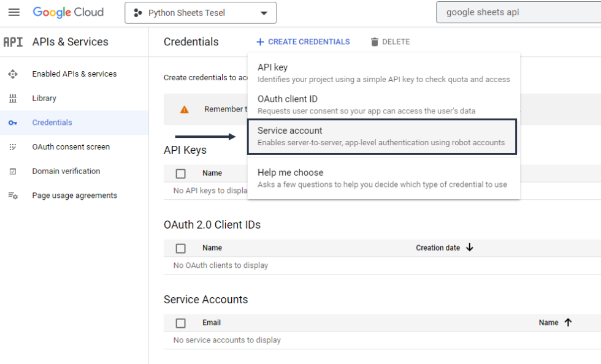Toggle the OAuth 2.0 Client IDs checkbox
The image size is (601, 364).
coord(181,248)
